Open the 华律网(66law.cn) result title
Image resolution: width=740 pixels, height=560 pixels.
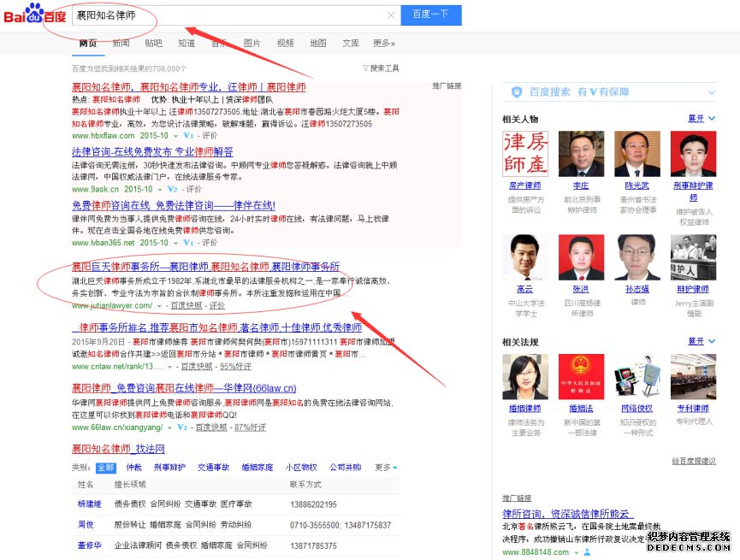pos(184,388)
